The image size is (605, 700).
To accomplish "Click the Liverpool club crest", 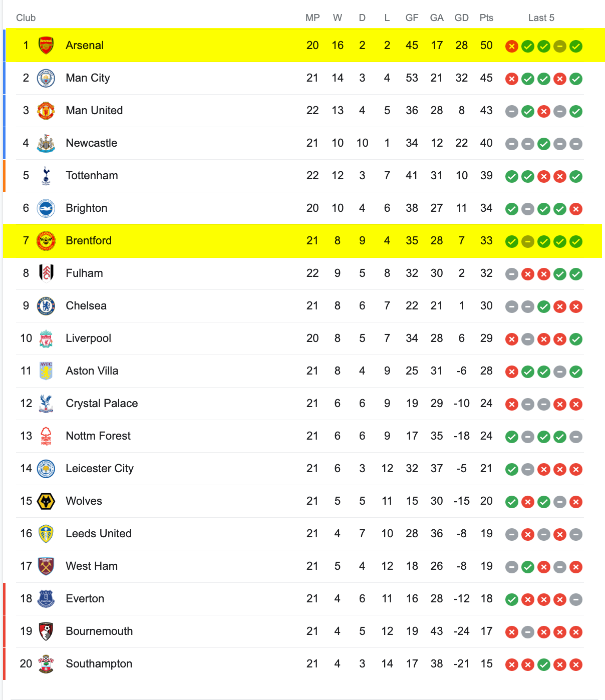I will (46, 338).
